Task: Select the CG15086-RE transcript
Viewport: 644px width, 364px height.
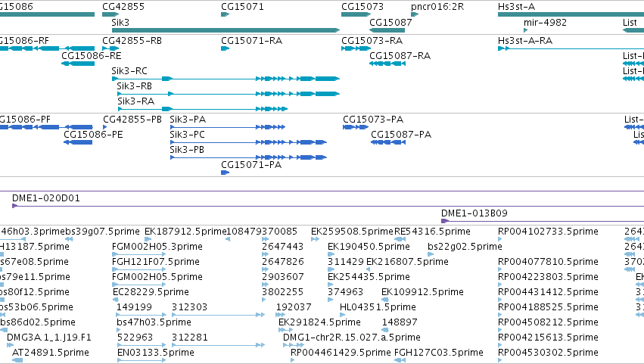Action: point(78,64)
